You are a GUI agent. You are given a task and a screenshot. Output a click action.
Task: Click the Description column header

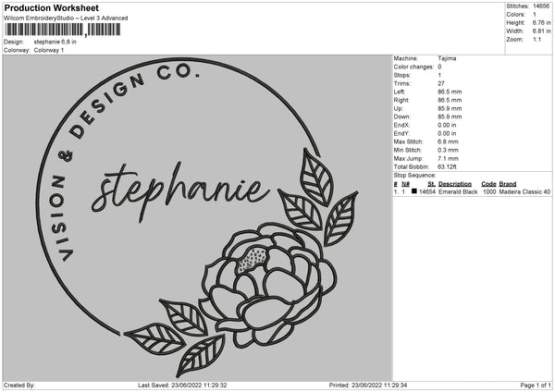click(x=455, y=184)
